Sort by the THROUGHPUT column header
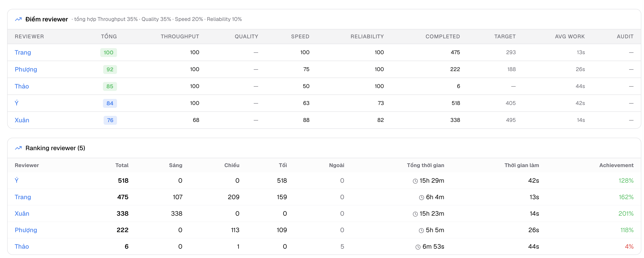Screen dimensions: 644x258 (x=180, y=37)
